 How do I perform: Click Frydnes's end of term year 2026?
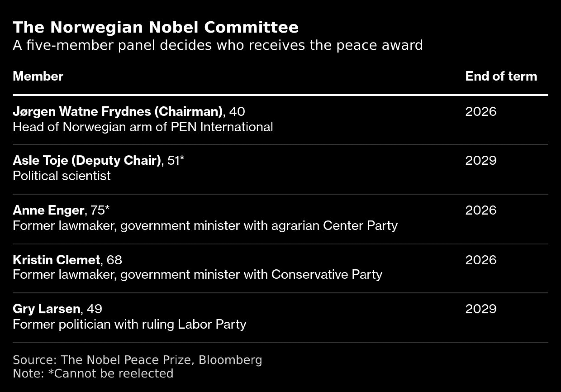point(481,111)
